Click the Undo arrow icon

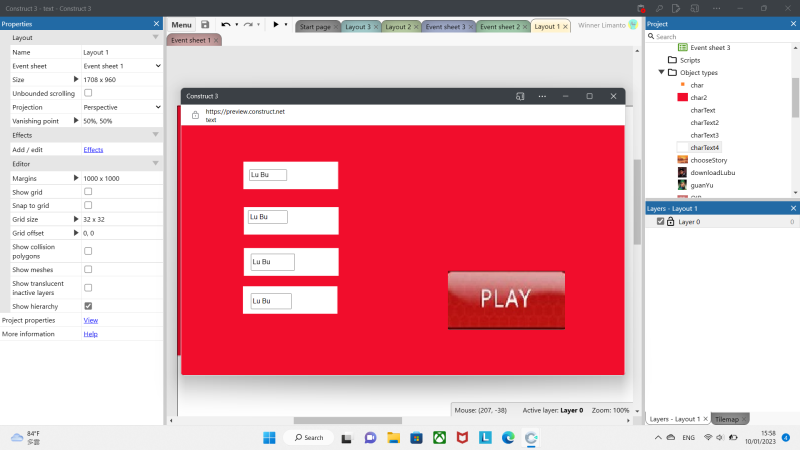click(x=226, y=24)
